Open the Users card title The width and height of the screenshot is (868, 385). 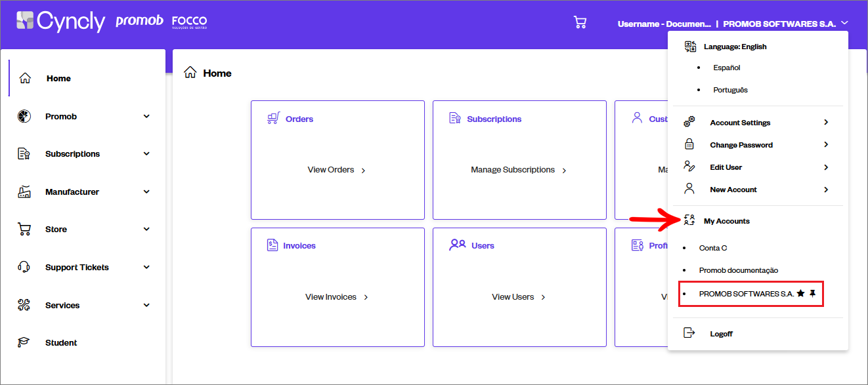tap(483, 246)
